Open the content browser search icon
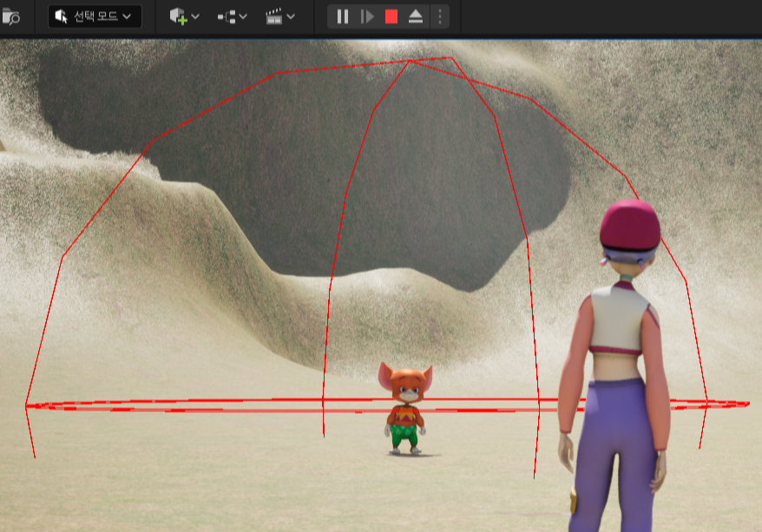762x532 pixels. coord(10,17)
